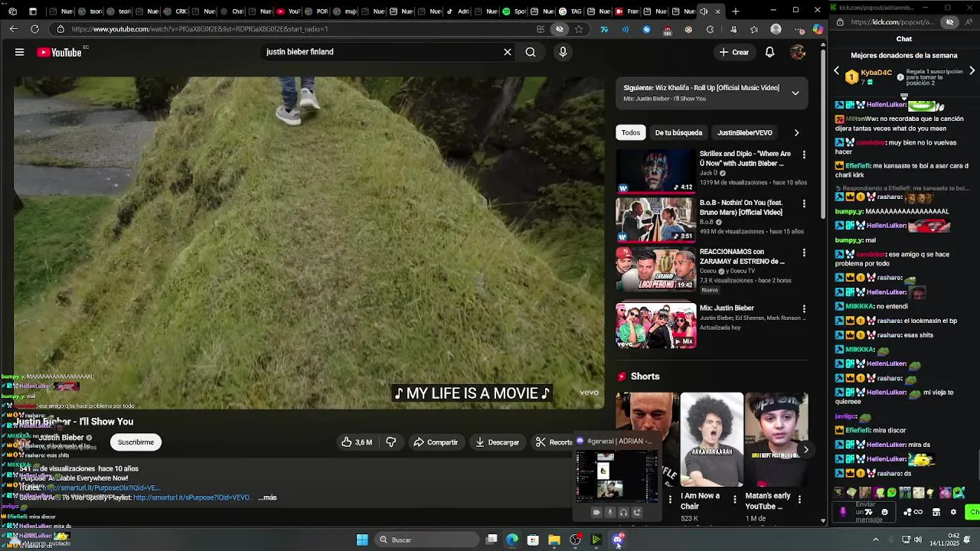Select the JustinBieberVEVO chip
The image size is (980, 551).
[x=744, y=132]
